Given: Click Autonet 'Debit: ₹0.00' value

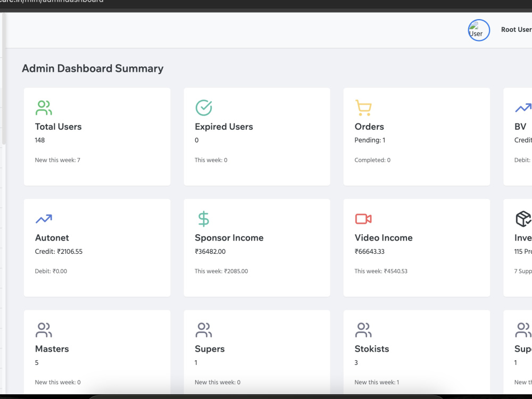Looking at the screenshot, I should pyautogui.click(x=51, y=271).
